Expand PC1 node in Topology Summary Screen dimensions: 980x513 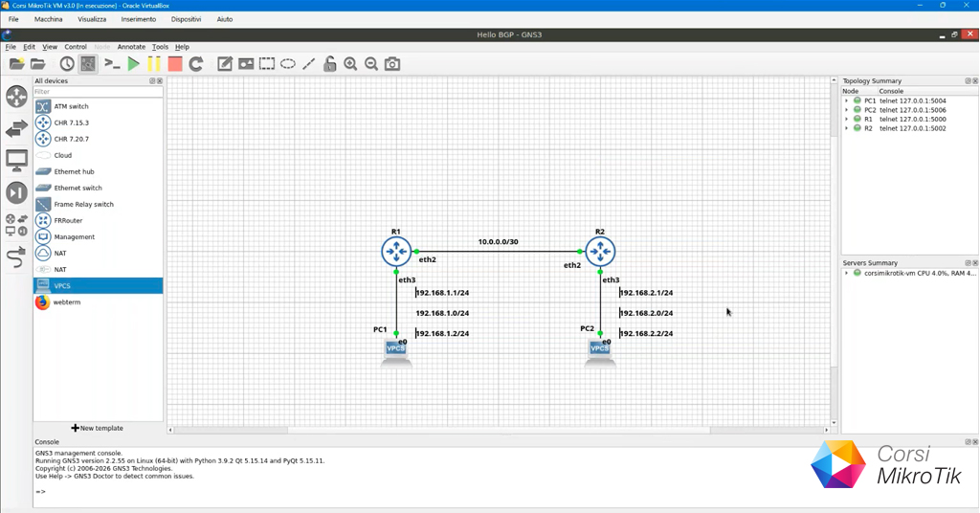coord(847,100)
